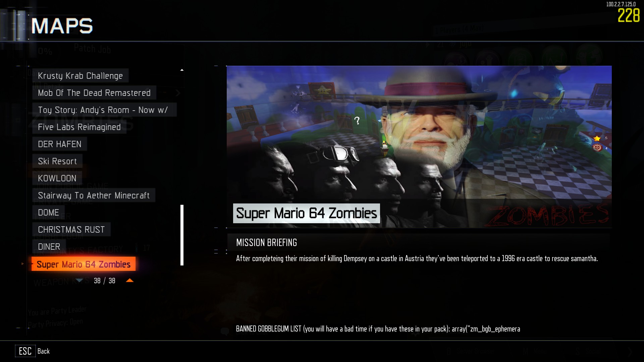Choose the Ski Resort map

57,161
